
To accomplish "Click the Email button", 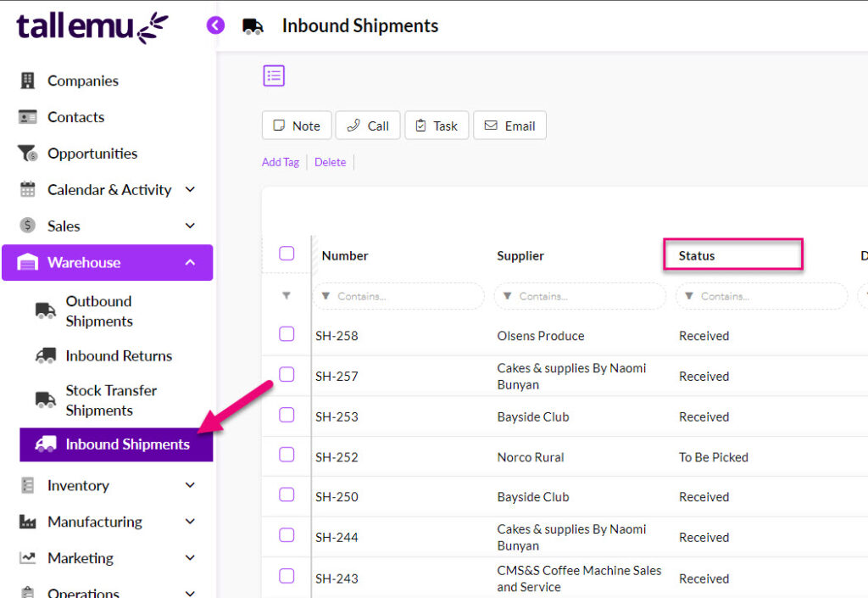I will pyautogui.click(x=509, y=126).
